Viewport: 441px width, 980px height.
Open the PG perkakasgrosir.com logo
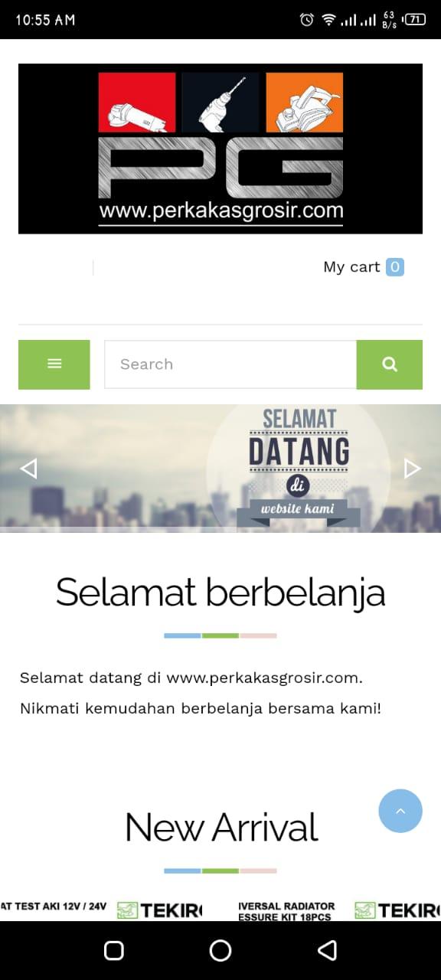point(220,149)
